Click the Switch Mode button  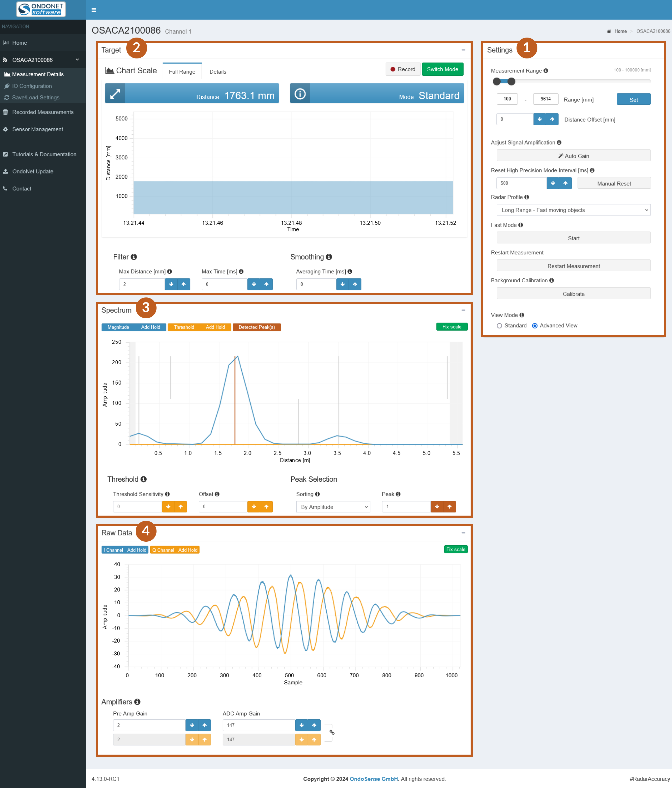point(442,69)
